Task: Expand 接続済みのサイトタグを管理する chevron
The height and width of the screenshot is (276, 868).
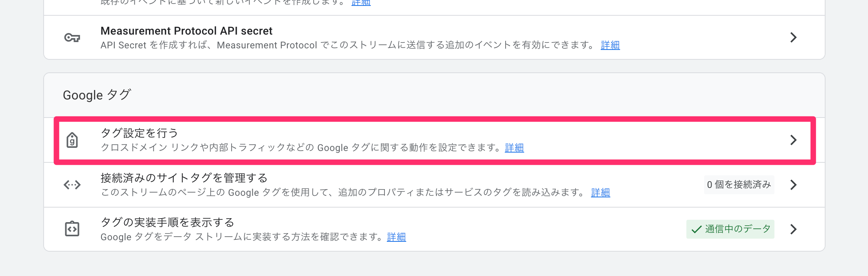Action: pos(793,185)
